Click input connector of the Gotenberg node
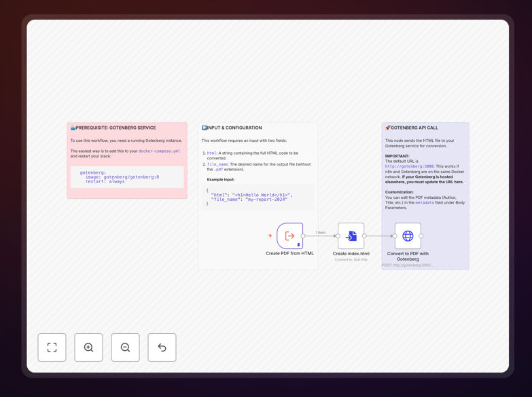The width and height of the screenshot is (532, 397). (395, 236)
